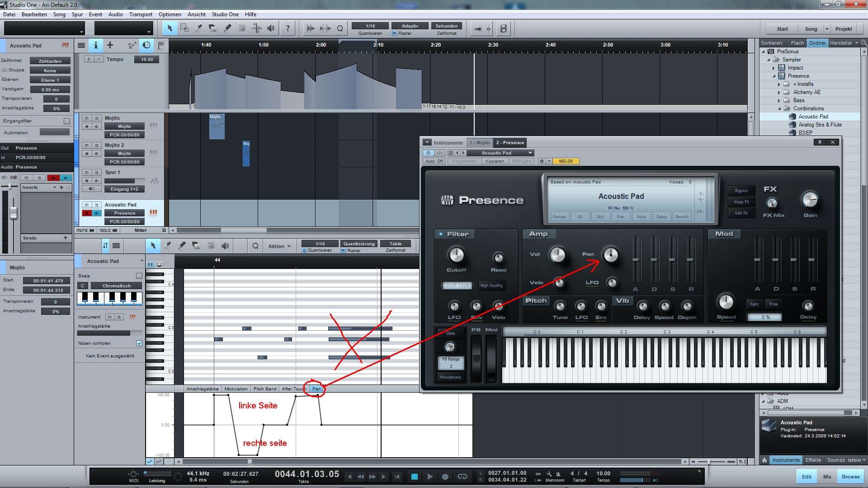The height and width of the screenshot is (488, 868).
Task: Click the Song button at top right
Action: pyautogui.click(x=811, y=29)
